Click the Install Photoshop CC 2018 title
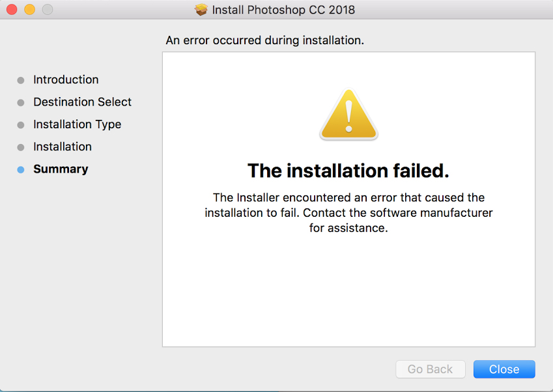 283,9
